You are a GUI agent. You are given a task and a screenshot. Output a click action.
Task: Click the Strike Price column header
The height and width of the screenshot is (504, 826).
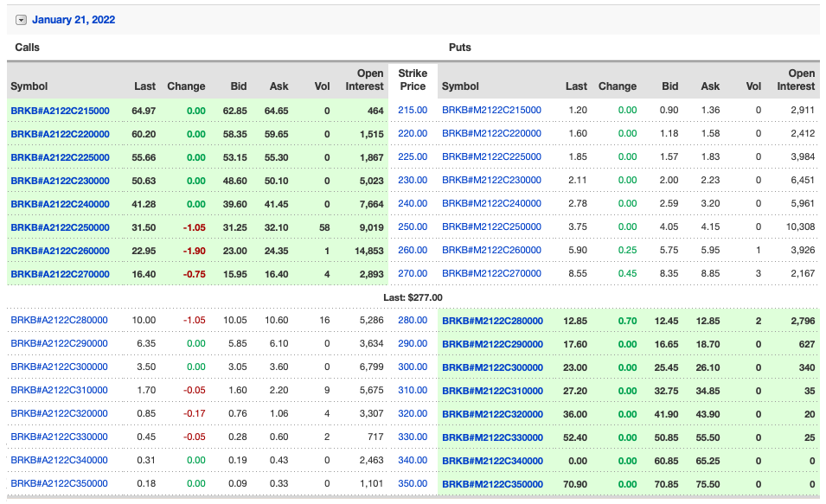click(413, 80)
